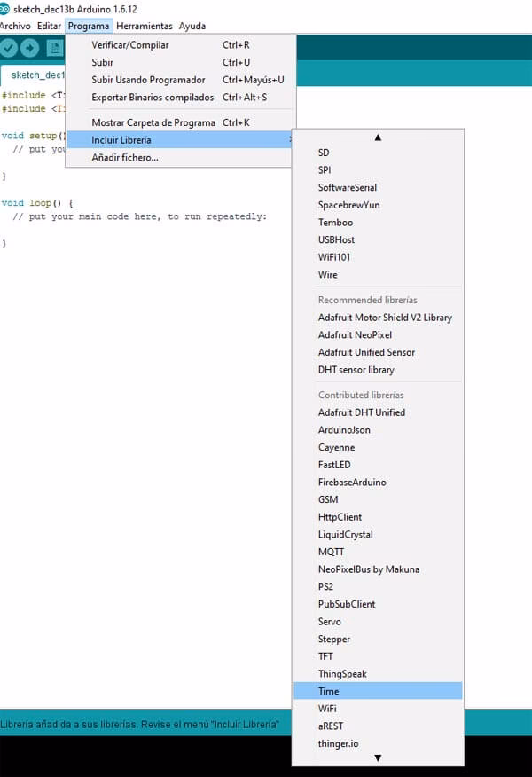532x777 pixels.
Task: Select Exportar Binarios compilados entry
Action: coord(153,98)
